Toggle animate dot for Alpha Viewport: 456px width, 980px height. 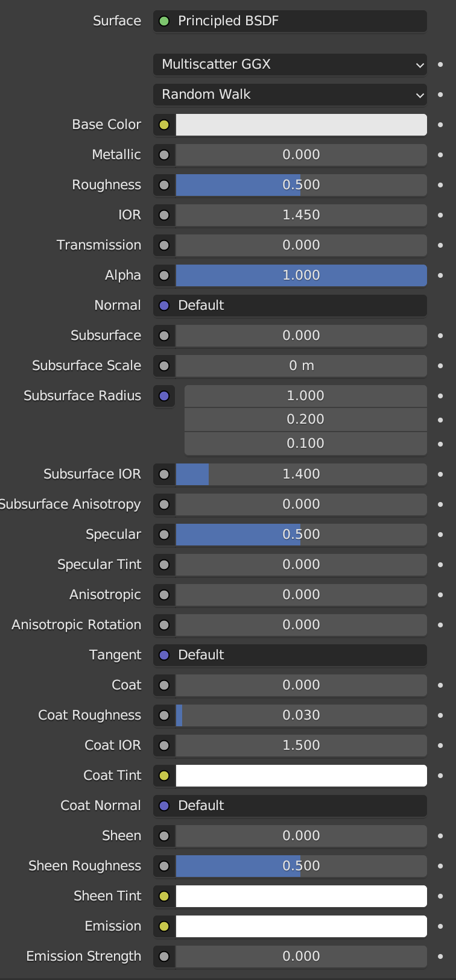coord(440,275)
